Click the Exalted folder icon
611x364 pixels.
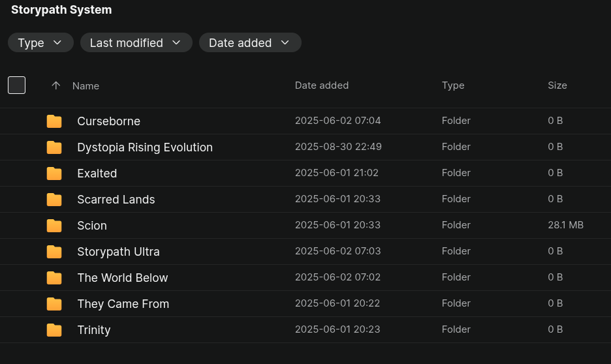(54, 174)
